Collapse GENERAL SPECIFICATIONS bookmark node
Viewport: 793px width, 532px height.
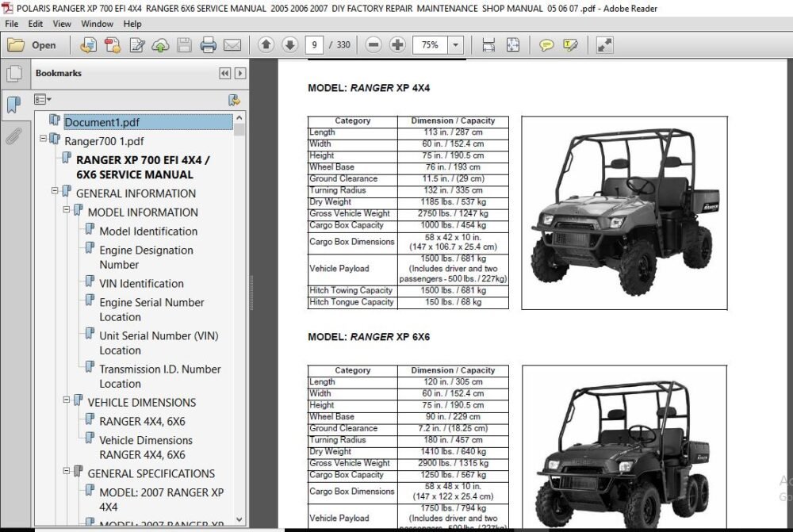(67, 471)
